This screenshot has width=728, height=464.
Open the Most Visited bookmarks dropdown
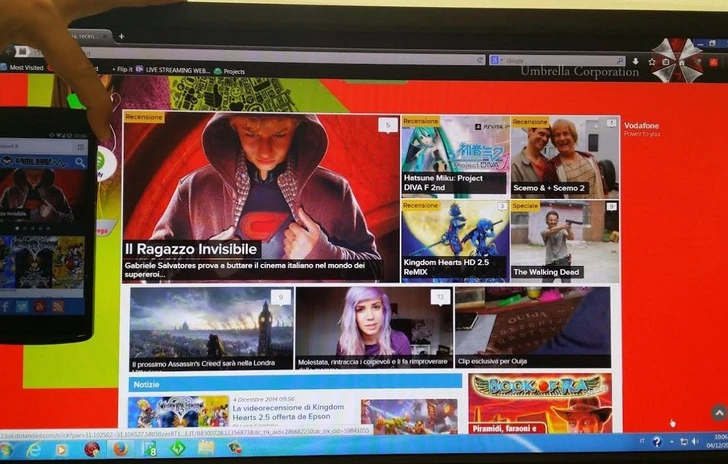[24, 68]
